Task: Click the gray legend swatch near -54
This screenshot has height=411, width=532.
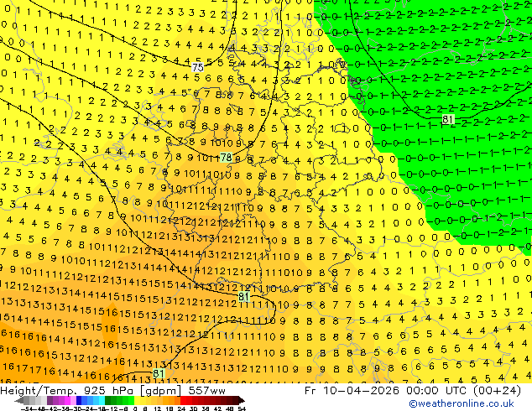Action: (27, 400)
